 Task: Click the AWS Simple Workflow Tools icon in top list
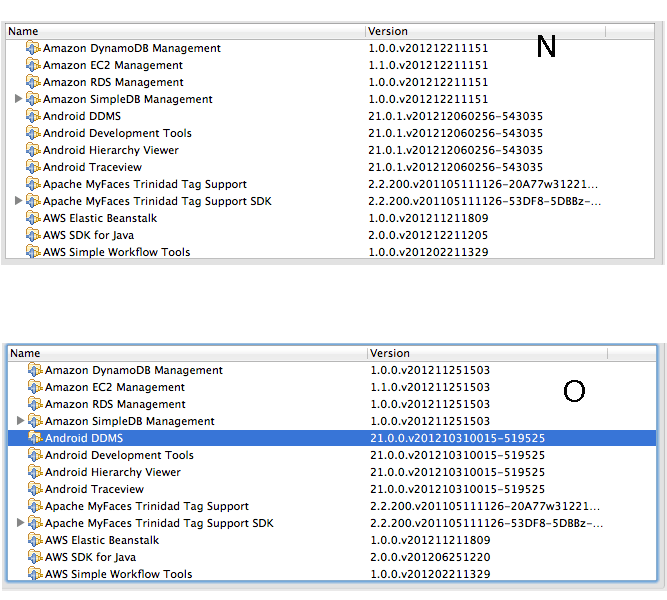[x=33, y=251]
